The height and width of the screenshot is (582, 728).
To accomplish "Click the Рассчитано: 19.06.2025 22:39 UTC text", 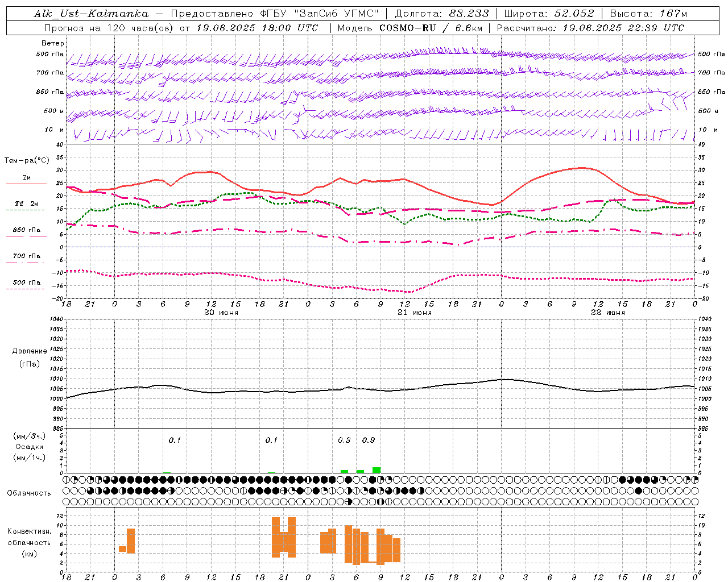I will pos(590,27).
